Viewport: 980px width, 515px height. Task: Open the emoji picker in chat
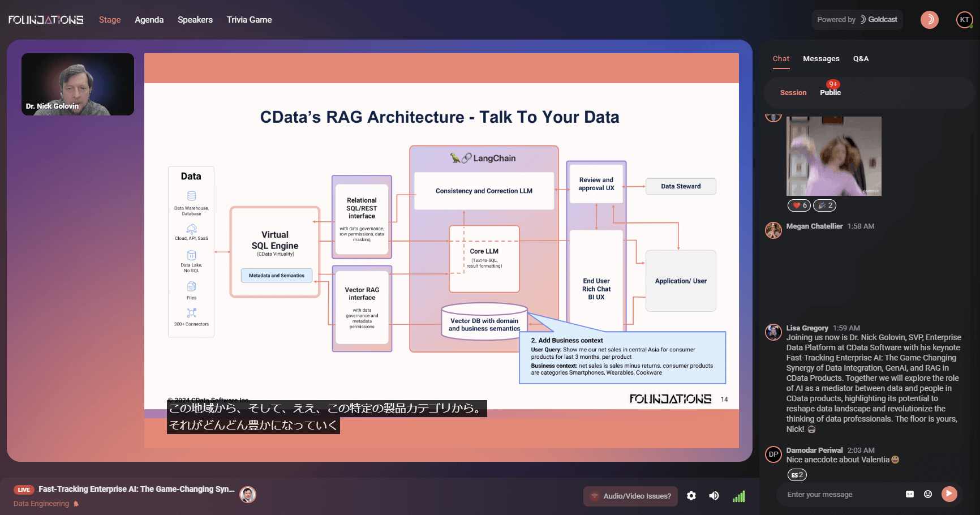pos(928,494)
